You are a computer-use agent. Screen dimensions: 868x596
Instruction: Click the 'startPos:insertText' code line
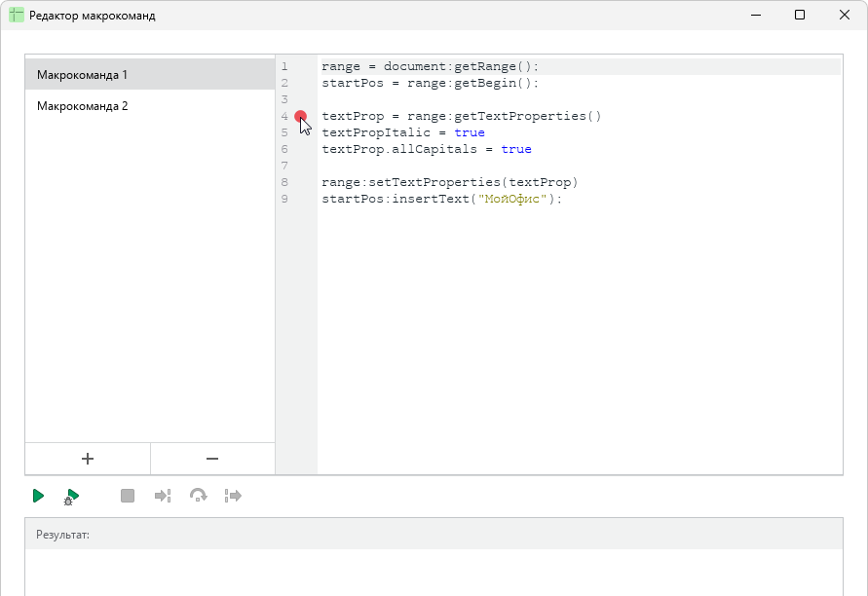pos(441,200)
